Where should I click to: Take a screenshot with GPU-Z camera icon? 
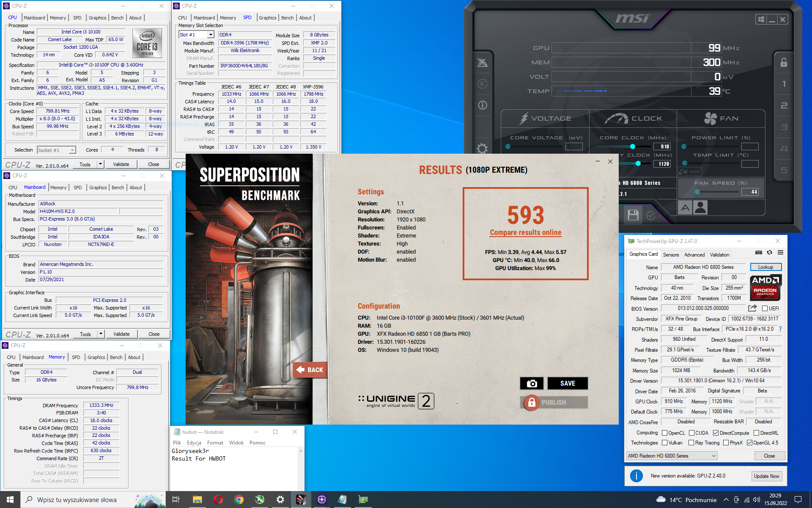[x=759, y=252]
